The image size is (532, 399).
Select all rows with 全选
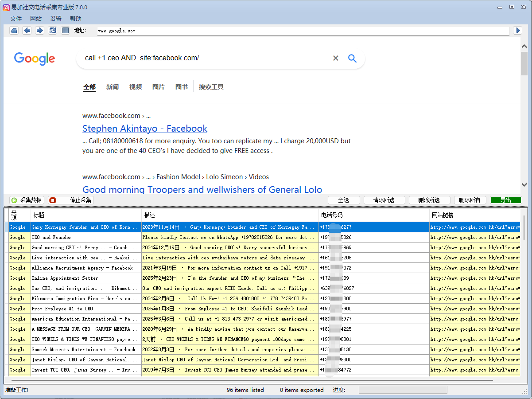344,200
